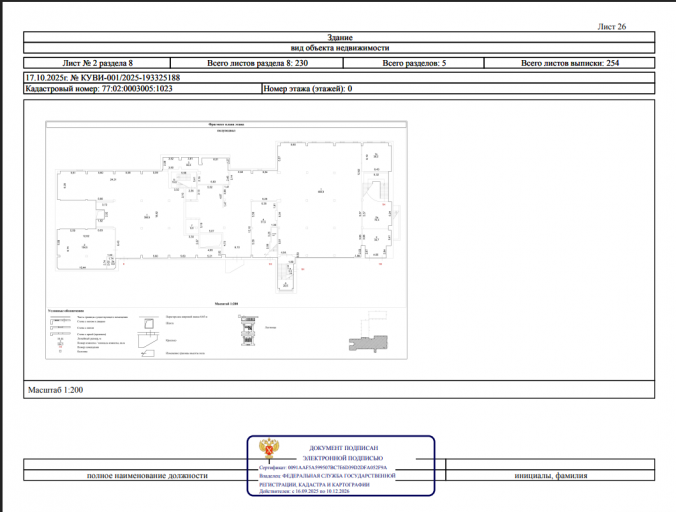The width and height of the screenshot is (676, 512).
Task: Select "Номер этажа (этажей): 0" cell
Action: point(458,88)
